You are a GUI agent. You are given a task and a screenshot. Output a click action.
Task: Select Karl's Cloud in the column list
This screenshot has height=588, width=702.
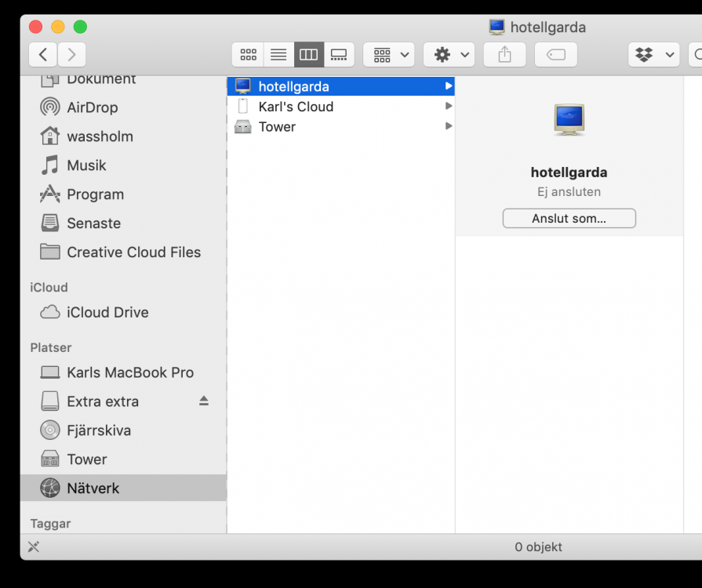pyautogui.click(x=340, y=107)
